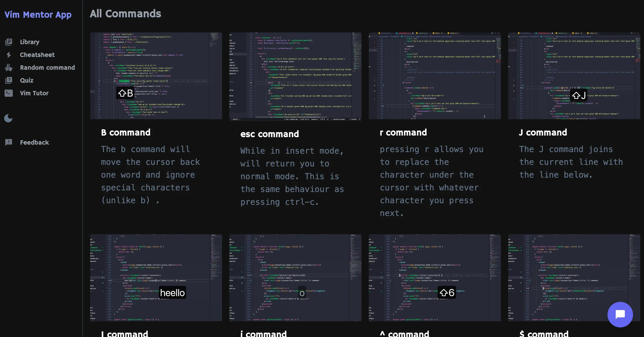Open the B command preview thumbnail
The height and width of the screenshot is (337, 644).
point(156,76)
